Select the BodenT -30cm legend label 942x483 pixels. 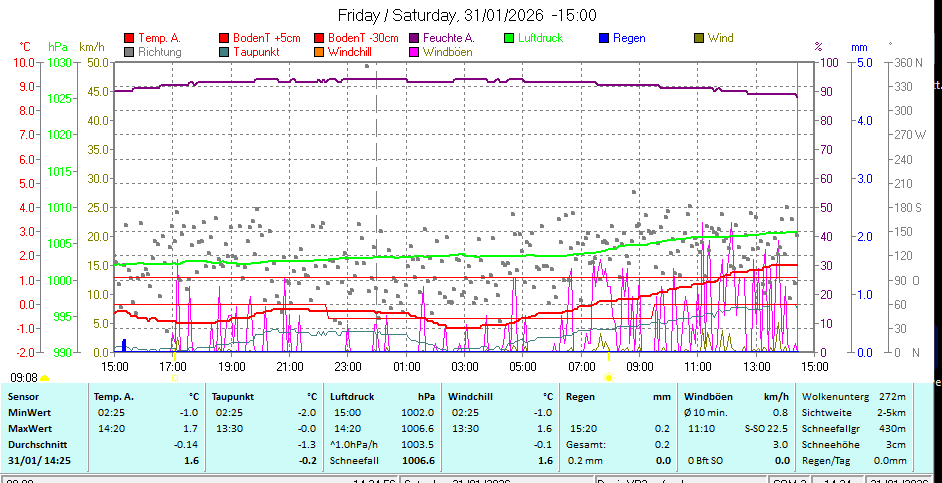click(364, 39)
